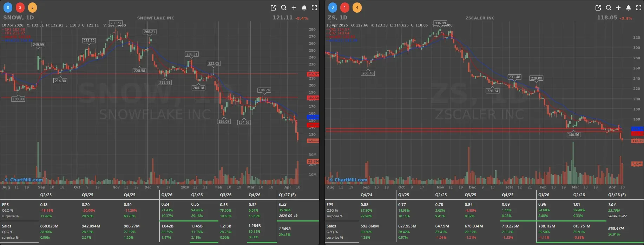
Task: Click the ZS, 1D ticker label
Action: (x=337, y=18)
